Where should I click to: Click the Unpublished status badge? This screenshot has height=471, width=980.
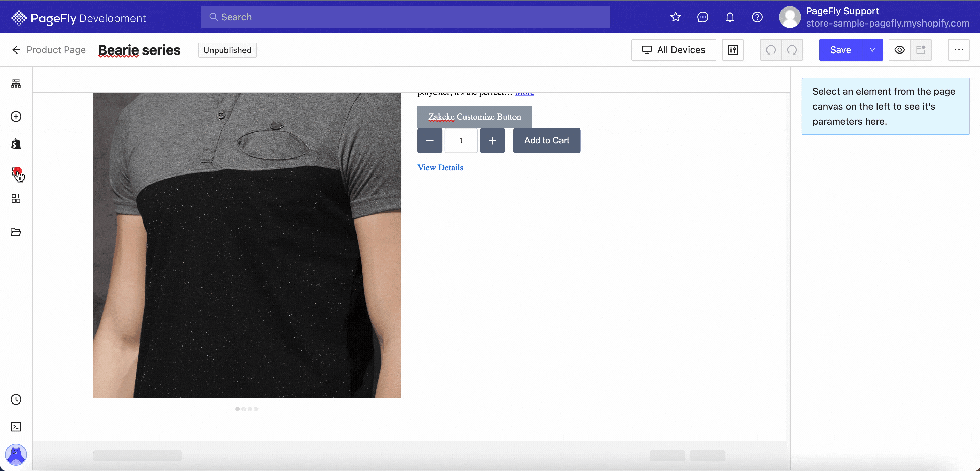pyautogui.click(x=227, y=50)
